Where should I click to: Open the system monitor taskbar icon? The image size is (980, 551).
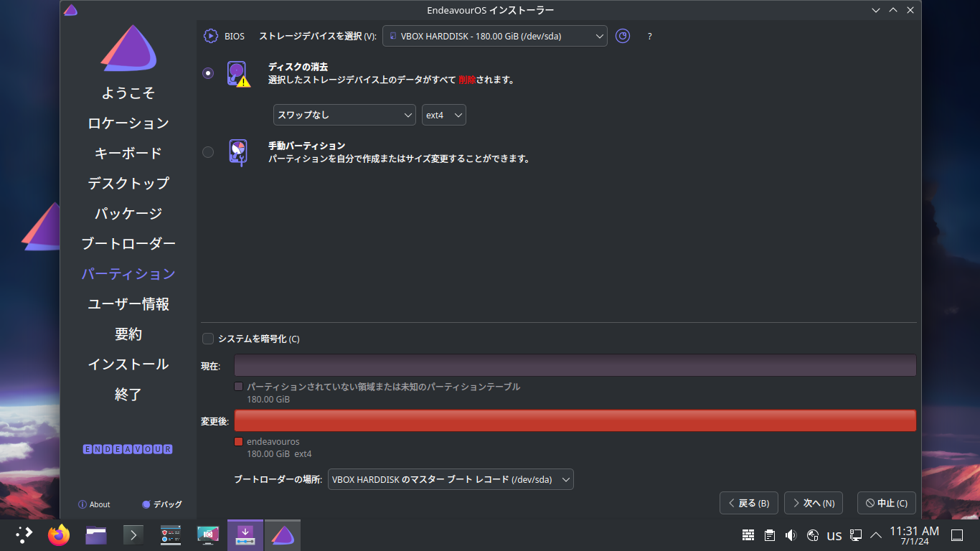click(171, 534)
